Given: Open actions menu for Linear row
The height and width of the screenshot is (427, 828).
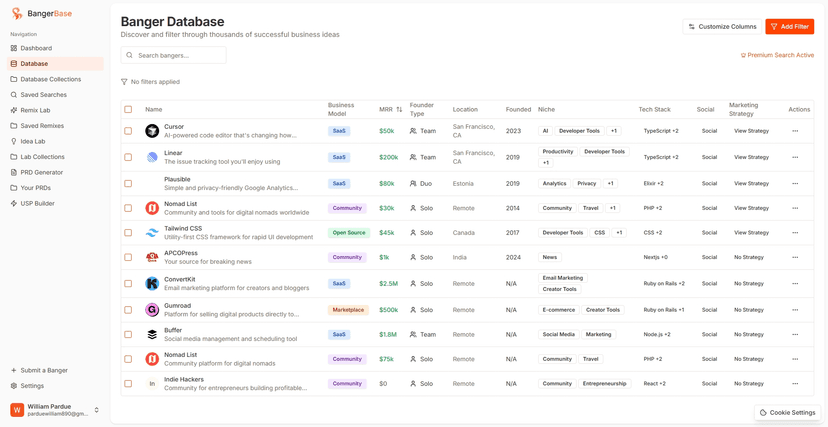Looking at the screenshot, I should 795,157.
